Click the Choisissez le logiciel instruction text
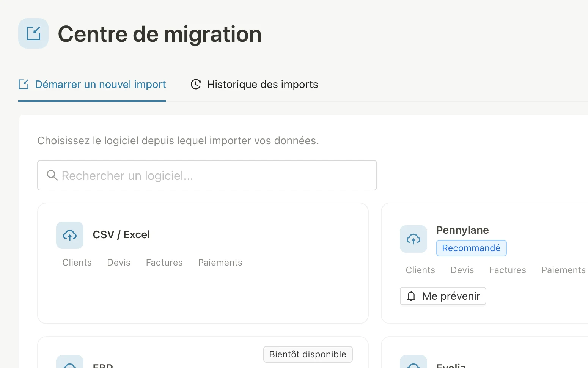Image resolution: width=588 pixels, height=368 pixels. coord(178,141)
